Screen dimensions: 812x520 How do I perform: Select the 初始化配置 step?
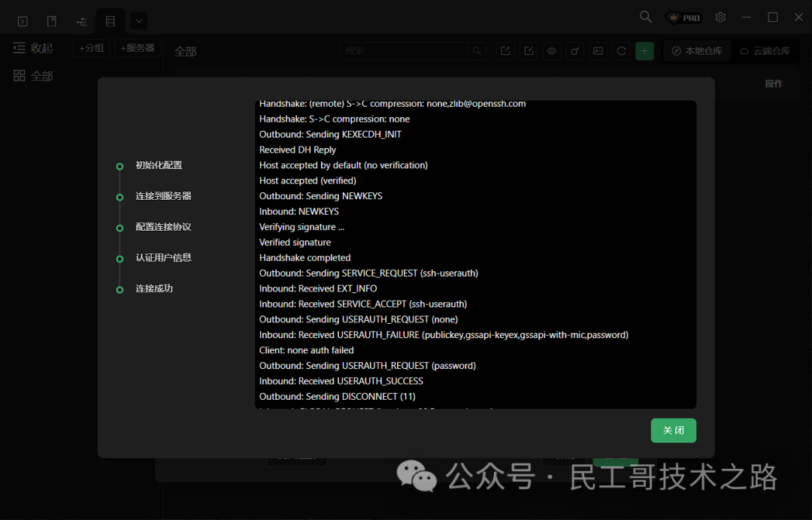click(159, 165)
